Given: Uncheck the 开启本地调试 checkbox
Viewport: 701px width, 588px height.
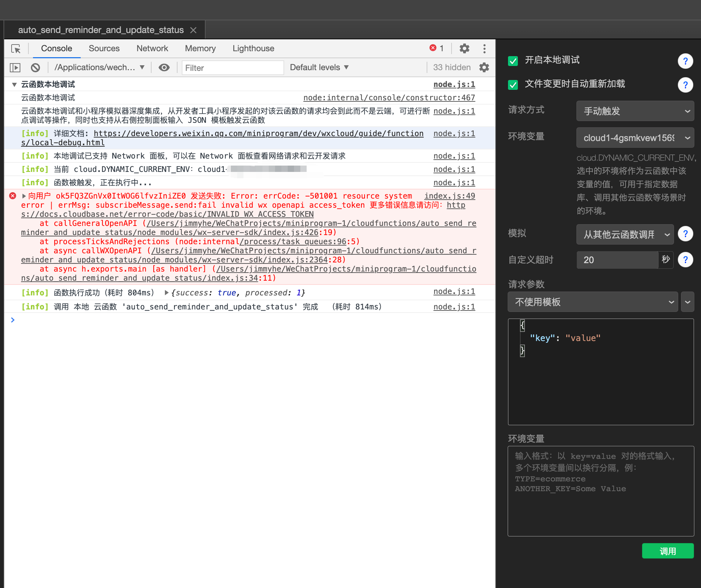Looking at the screenshot, I should (x=513, y=61).
